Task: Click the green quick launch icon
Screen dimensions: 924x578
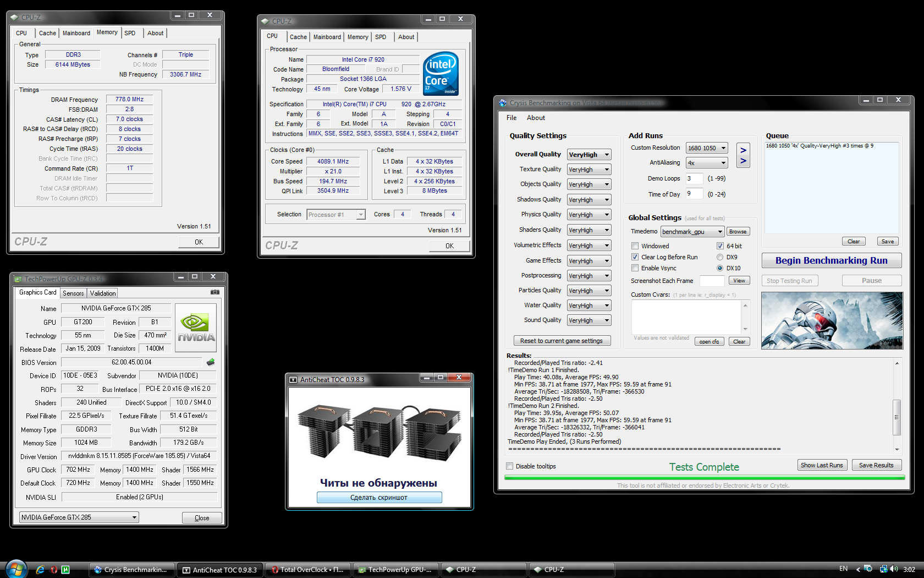Action: tap(65, 570)
